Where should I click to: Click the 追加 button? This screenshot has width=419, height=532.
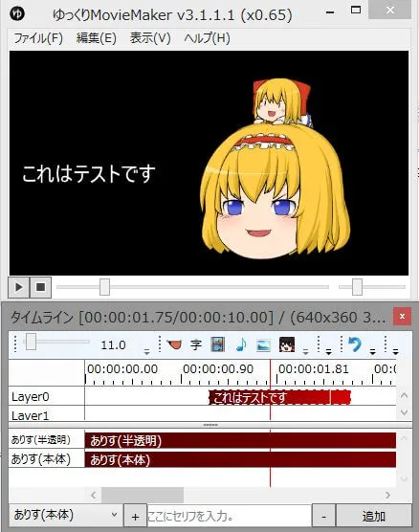[373, 516]
